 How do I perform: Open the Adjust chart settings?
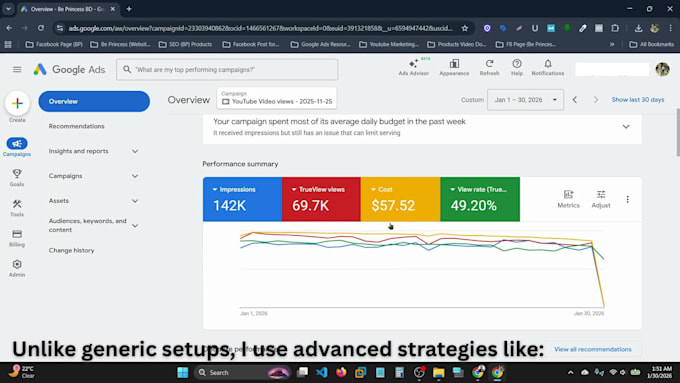tap(601, 199)
